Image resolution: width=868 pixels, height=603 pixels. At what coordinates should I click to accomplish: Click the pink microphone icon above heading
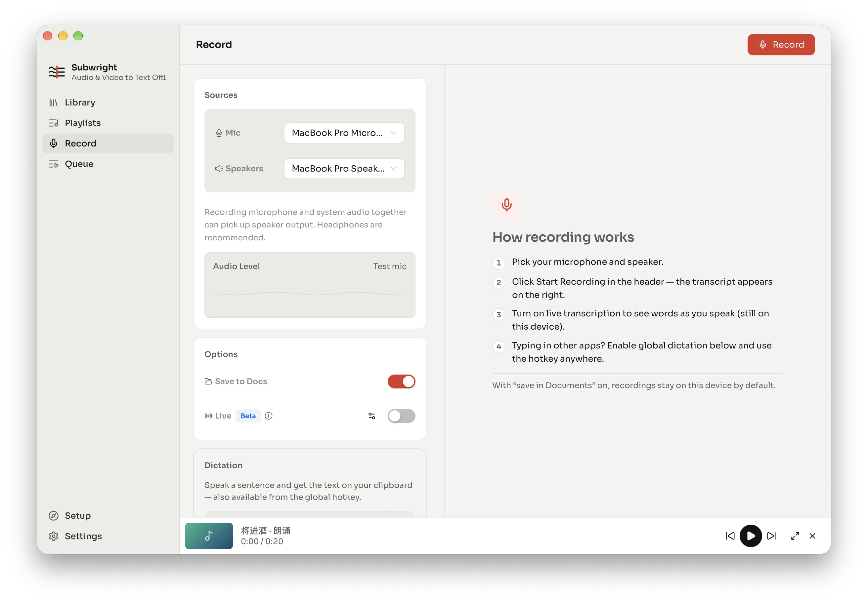(506, 204)
